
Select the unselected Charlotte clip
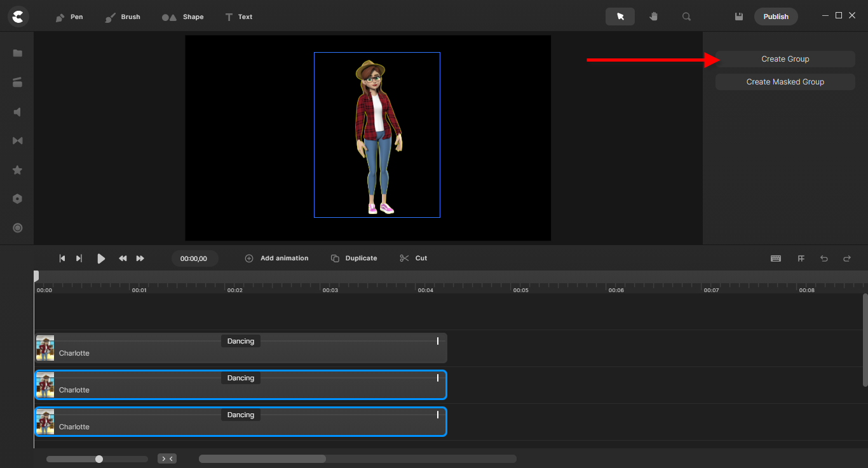241,348
